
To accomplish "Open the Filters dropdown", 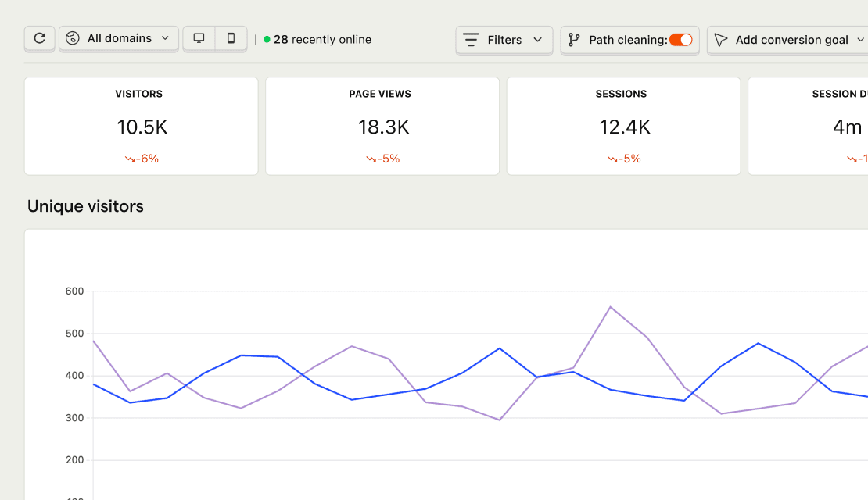I will 504,40.
